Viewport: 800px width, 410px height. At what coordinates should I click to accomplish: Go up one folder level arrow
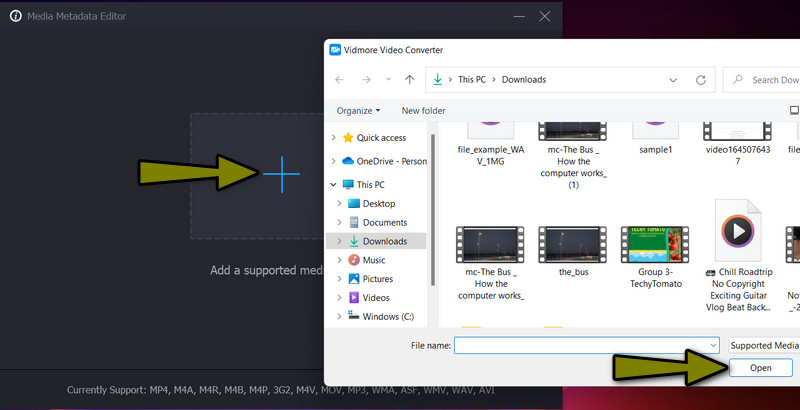click(x=409, y=79)
